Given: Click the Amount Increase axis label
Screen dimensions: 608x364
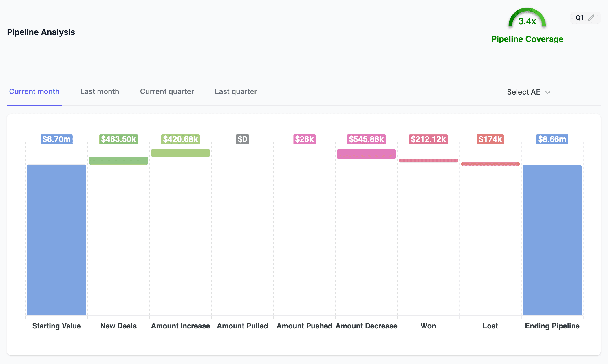Looking at the screenshot, I should point(180,326).
